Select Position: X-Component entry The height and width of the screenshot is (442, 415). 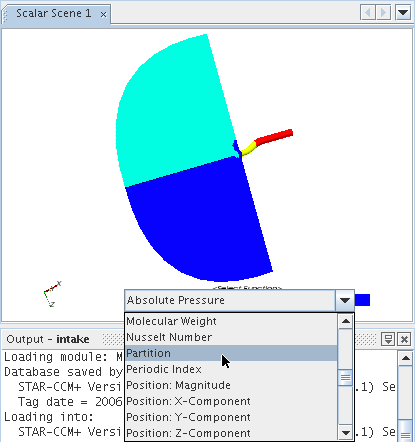pos(231,401)
